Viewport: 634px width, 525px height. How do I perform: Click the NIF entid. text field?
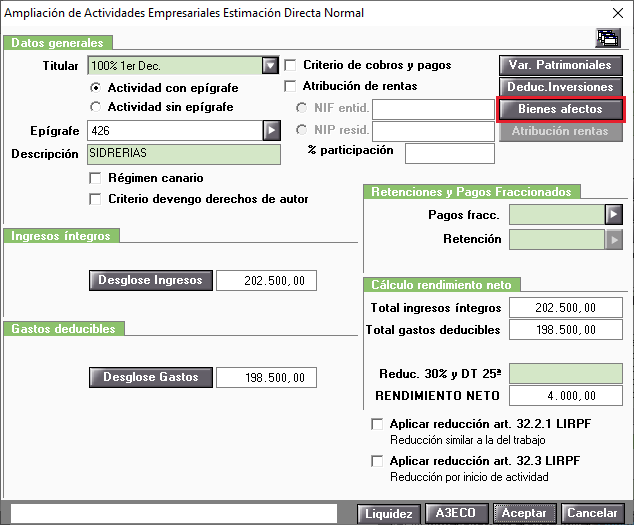[x=433, y=109]
